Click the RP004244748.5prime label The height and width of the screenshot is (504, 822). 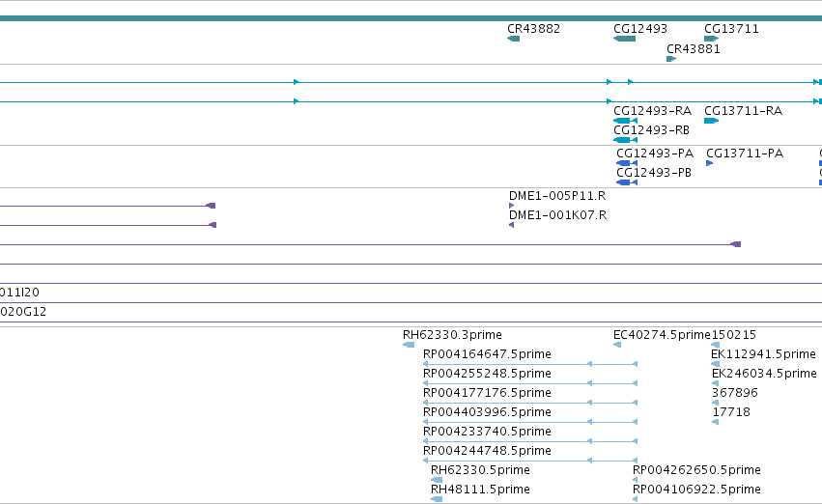pyautogui.click(x=487, y=451)
